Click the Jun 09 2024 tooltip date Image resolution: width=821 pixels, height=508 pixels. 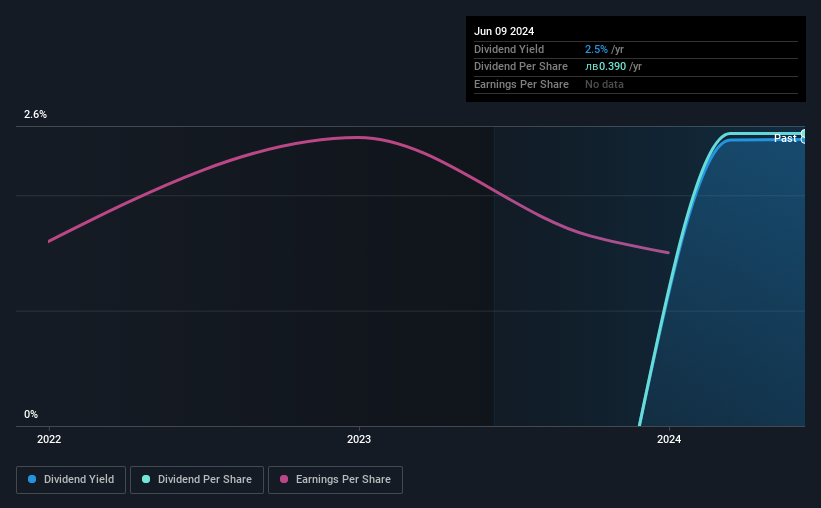(x=504, y=31)
